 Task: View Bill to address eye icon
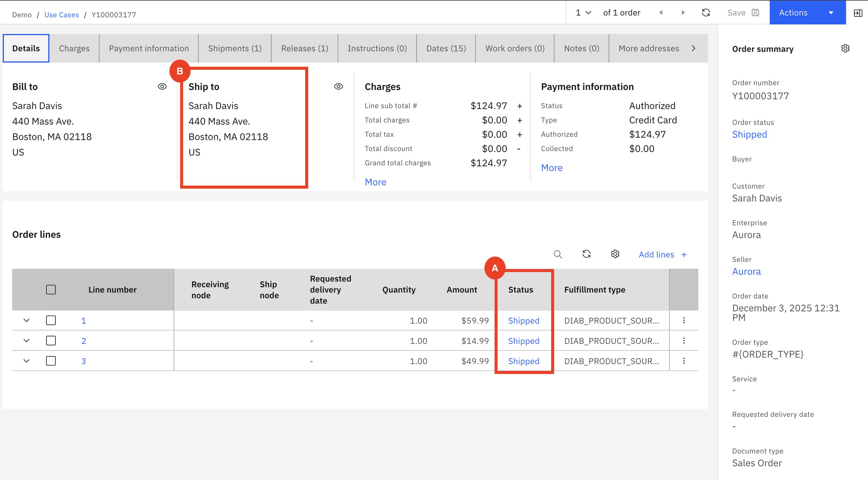coord(162,86)
